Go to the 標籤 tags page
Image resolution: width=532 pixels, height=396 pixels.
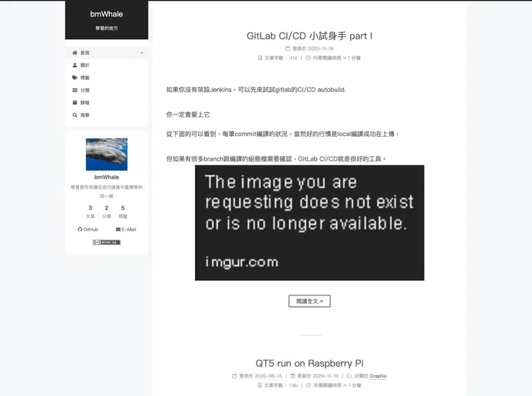pyautogui.click(x=107, y=77)
